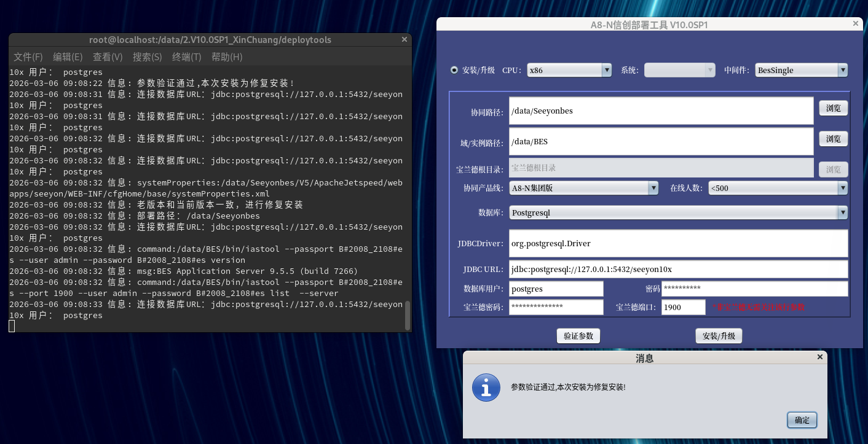Screen dimensions: 868x444
Task: Open the 终端(T) terminal menu
Action: (187, 56)
